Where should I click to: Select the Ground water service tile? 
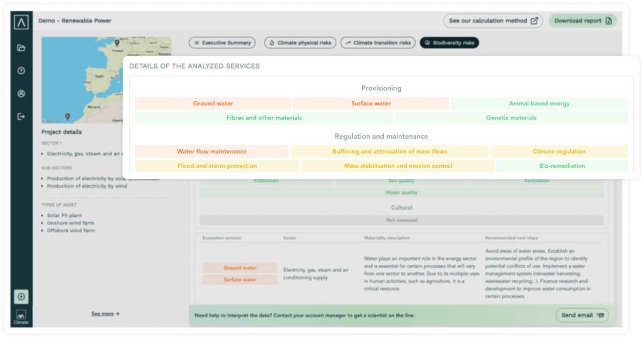213,104
